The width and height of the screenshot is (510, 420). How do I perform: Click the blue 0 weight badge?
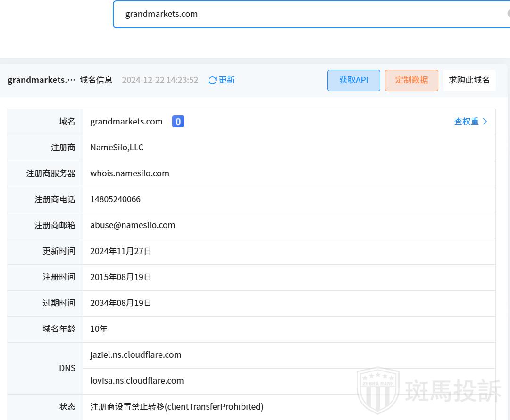click(x=178, y=122)
